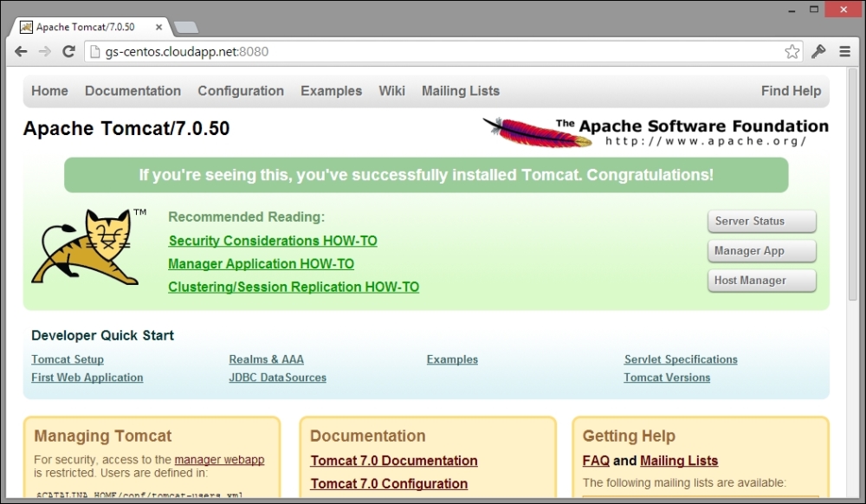Click the Tomcat favicon on the tab
The width and height of the screenshot is (866, 504).
pos(29,27)
